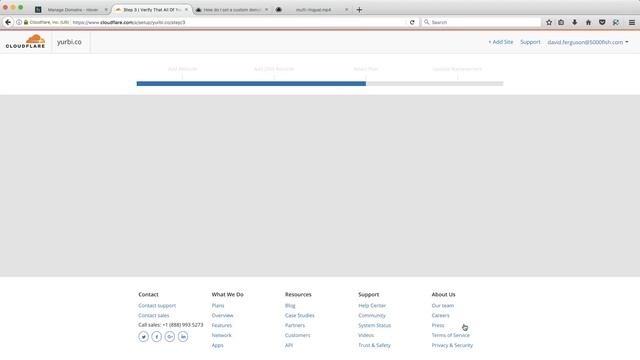Open the Firefox hamburger menu

pos(631,22)
